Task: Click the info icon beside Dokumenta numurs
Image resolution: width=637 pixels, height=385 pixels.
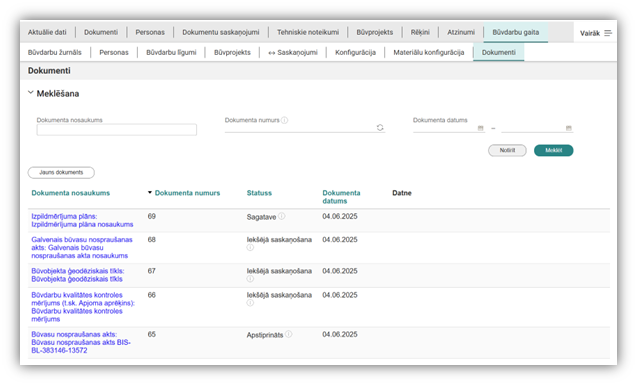Action: 284,120
